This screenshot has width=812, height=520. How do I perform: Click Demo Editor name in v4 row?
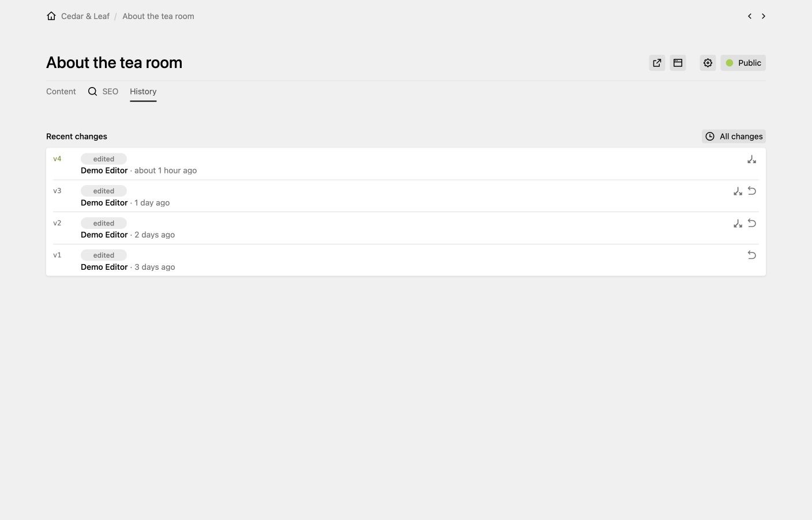(104, 171)
